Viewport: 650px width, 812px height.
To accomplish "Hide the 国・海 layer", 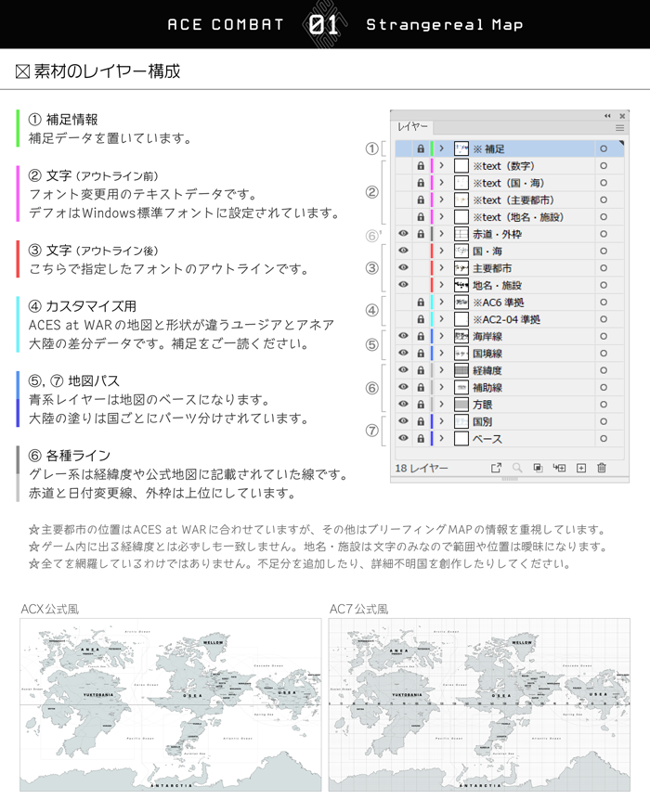I will [404, 251].
